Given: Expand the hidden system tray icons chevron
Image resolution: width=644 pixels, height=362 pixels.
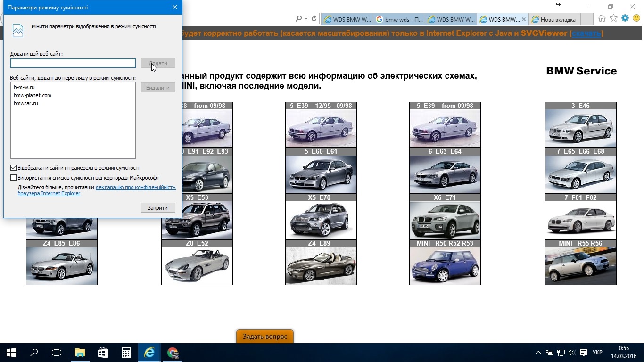Looking at the screenshot, I should click(x=538, y=353).
